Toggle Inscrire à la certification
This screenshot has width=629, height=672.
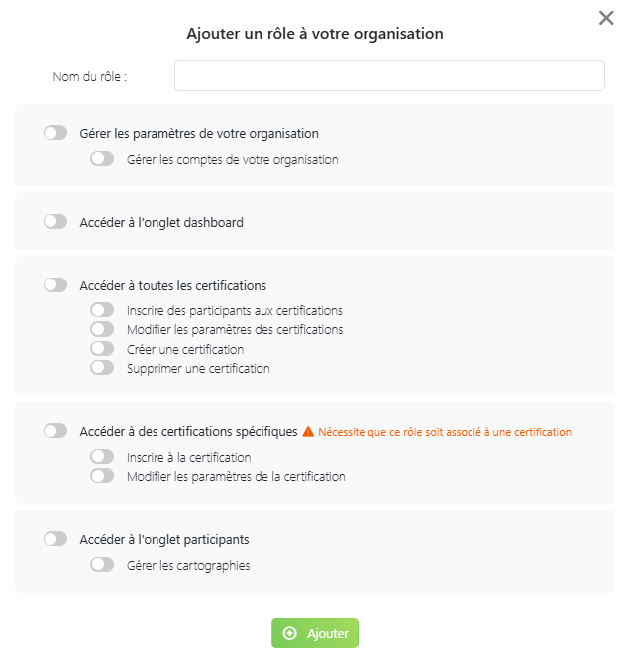(102, 457)
